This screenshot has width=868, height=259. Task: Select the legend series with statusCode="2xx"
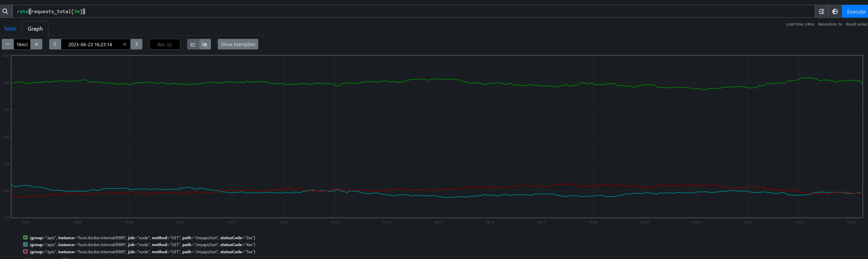143,238
